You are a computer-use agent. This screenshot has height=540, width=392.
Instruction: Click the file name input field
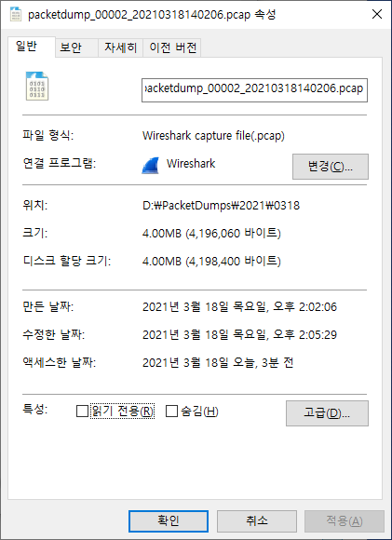click(x=254, y=90)
